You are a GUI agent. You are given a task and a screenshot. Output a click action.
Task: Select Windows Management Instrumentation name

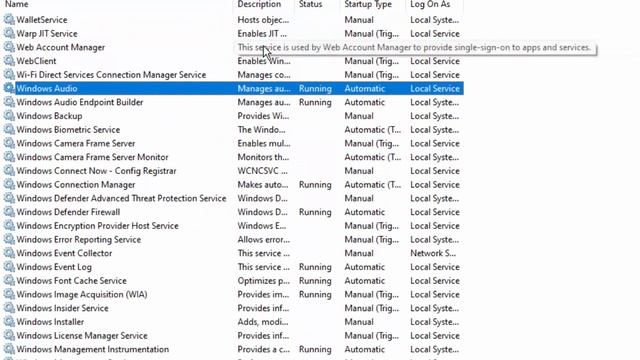click(93, 349)
